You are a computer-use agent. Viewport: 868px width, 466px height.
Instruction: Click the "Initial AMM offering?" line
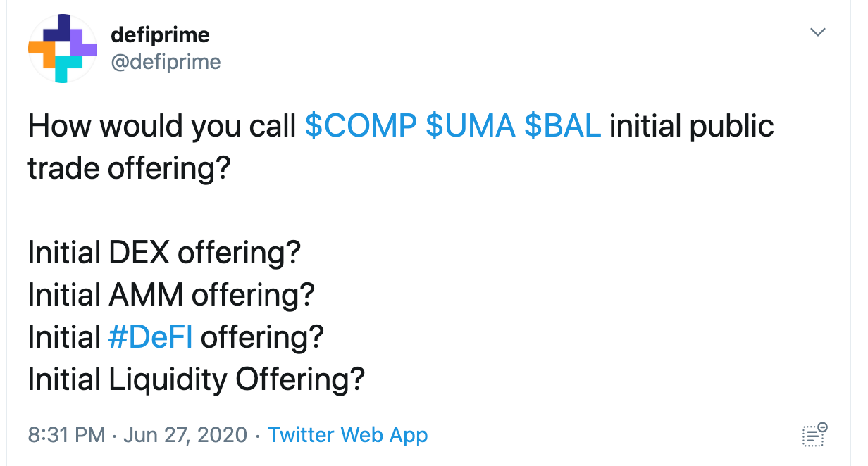tap(170, 295)
